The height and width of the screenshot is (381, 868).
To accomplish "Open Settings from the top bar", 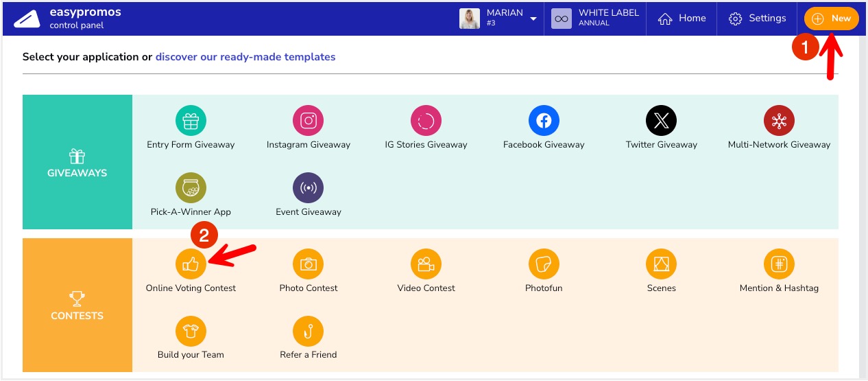I will pyautogui.click(x=757, y=19).
